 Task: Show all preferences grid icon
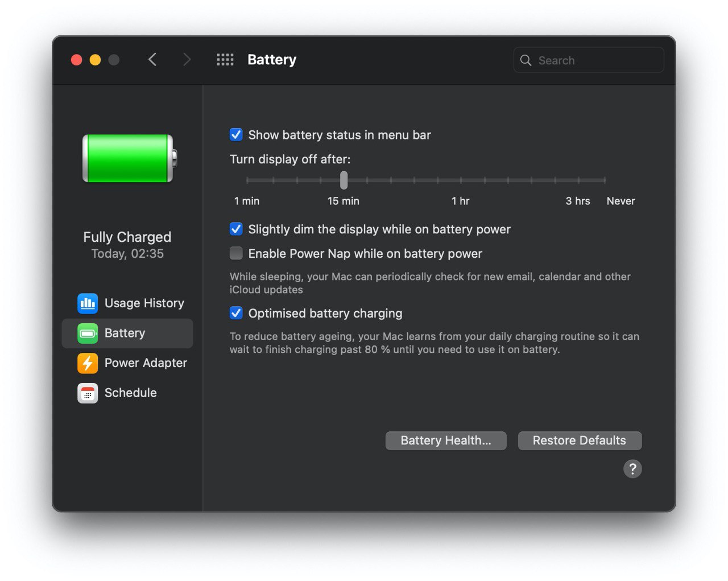[x=225, y=60]
